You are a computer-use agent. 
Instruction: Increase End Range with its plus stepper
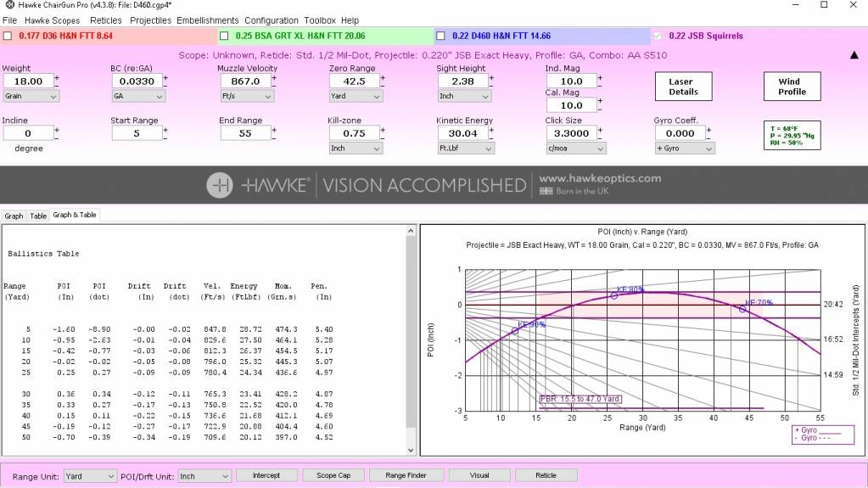[x=273, y=130]
